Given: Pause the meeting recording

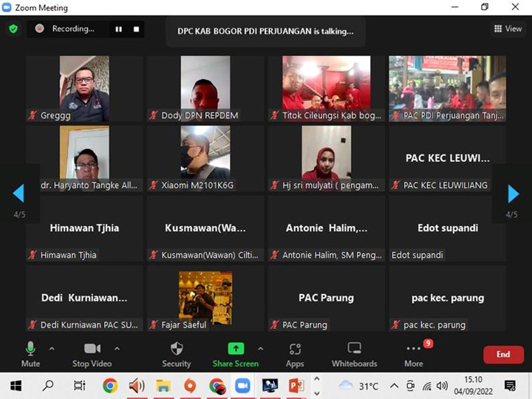Looking at the screenshot, I should coord(118,29).
